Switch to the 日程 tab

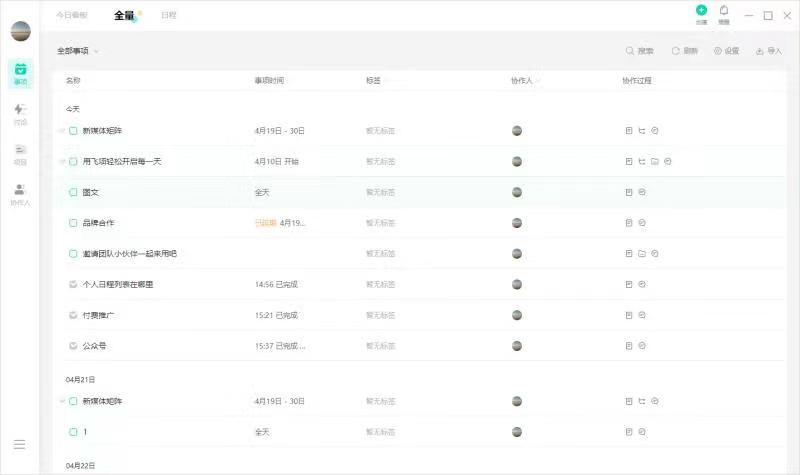pyautogui.click(x=168, y=15)
